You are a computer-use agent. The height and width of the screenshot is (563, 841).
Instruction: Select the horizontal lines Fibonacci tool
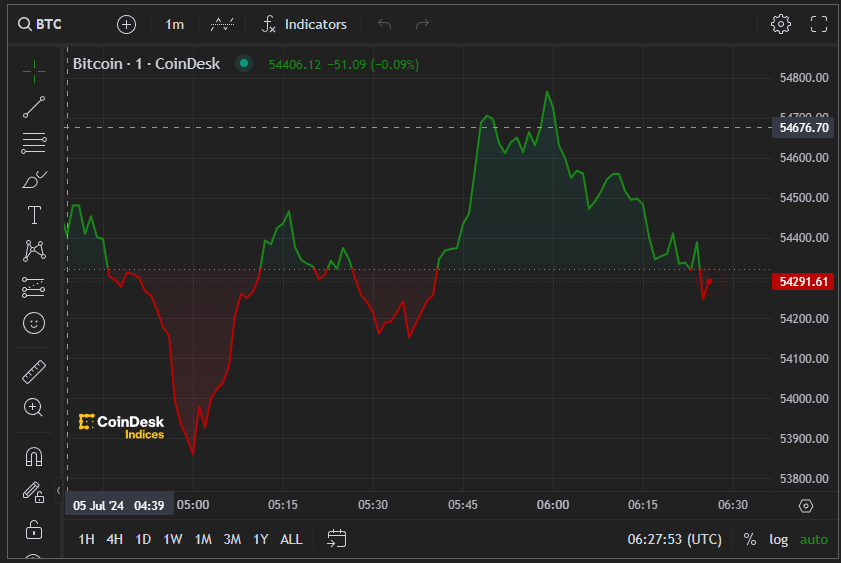[34, 143]
